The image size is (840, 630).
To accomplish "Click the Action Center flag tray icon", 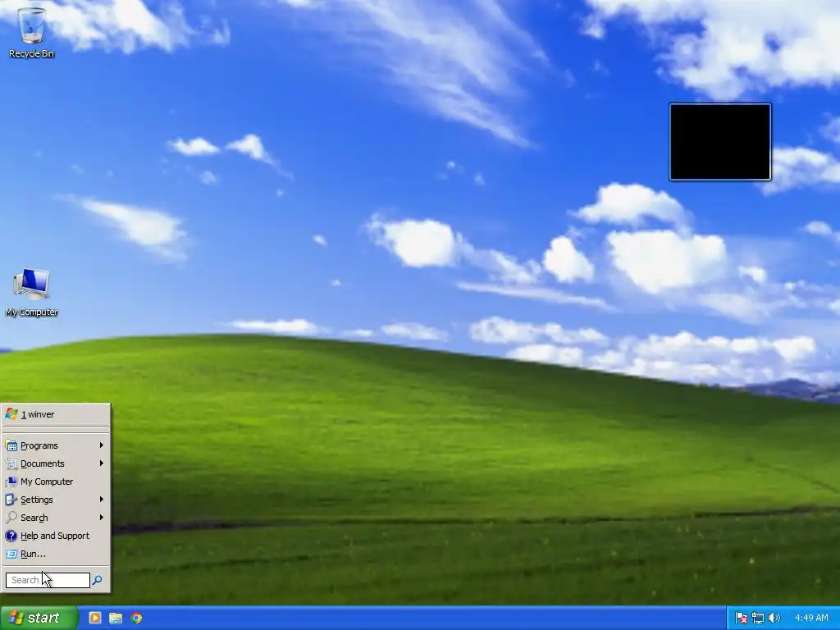I will pyautogui.click(x=742, y=619).
